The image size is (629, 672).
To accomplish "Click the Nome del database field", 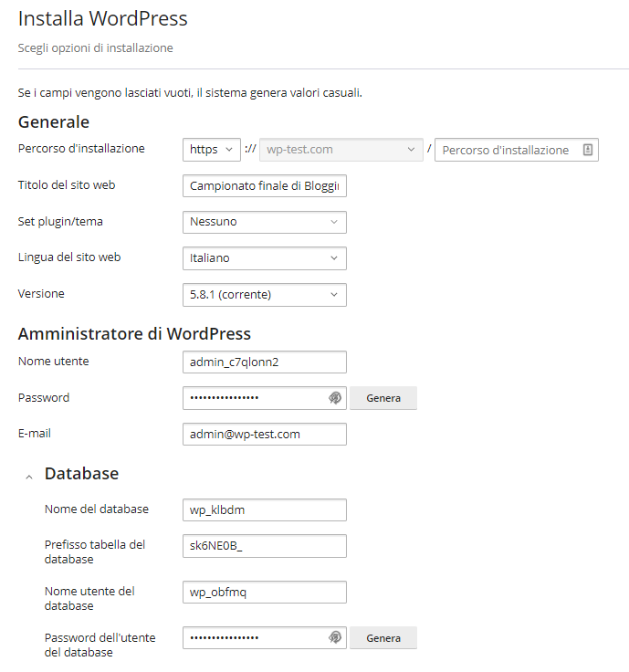I will tap(265, 510).
